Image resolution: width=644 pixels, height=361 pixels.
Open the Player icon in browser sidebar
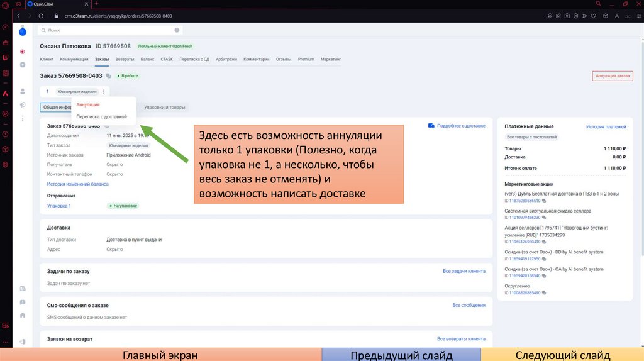tap(5, 114)
